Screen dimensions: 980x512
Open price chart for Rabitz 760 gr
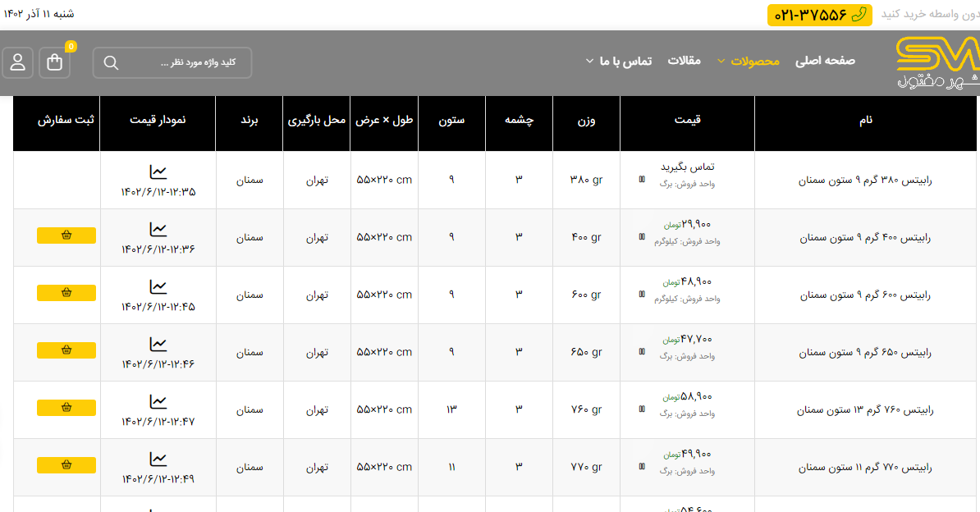pyautogui.click(x=158, y=402)
